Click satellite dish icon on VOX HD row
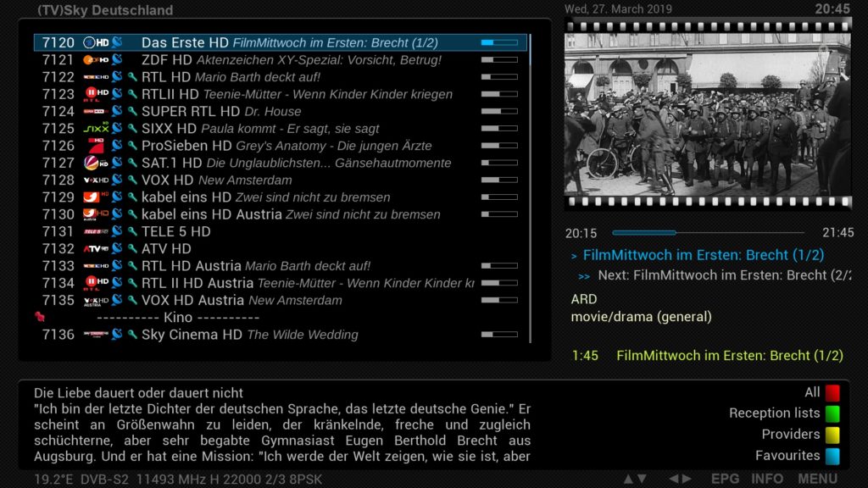 coord(117,180)
